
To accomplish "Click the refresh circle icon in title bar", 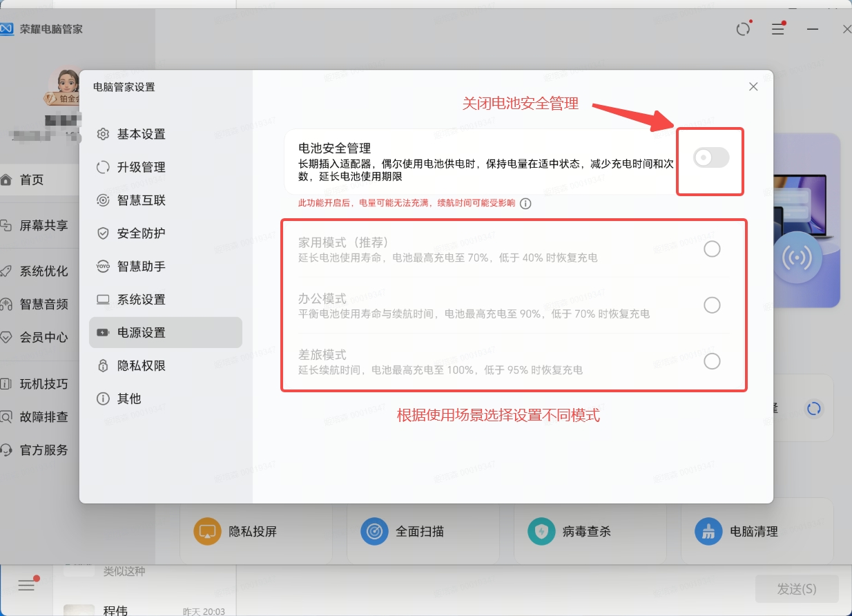I will coord(743,29).
